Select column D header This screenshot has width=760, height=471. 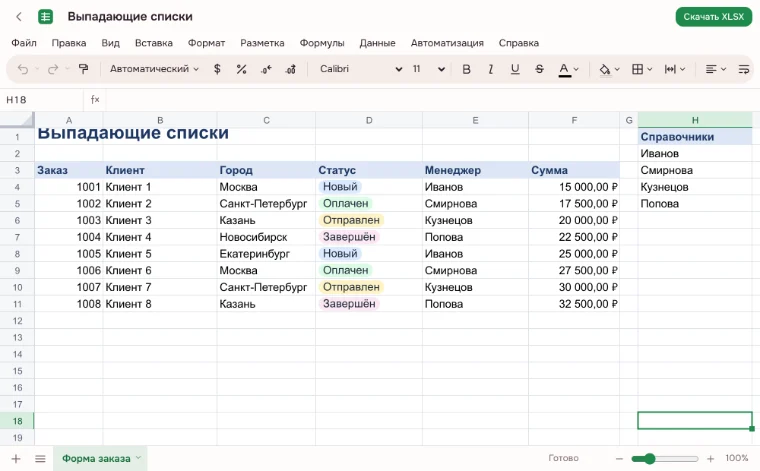point(369,120)
